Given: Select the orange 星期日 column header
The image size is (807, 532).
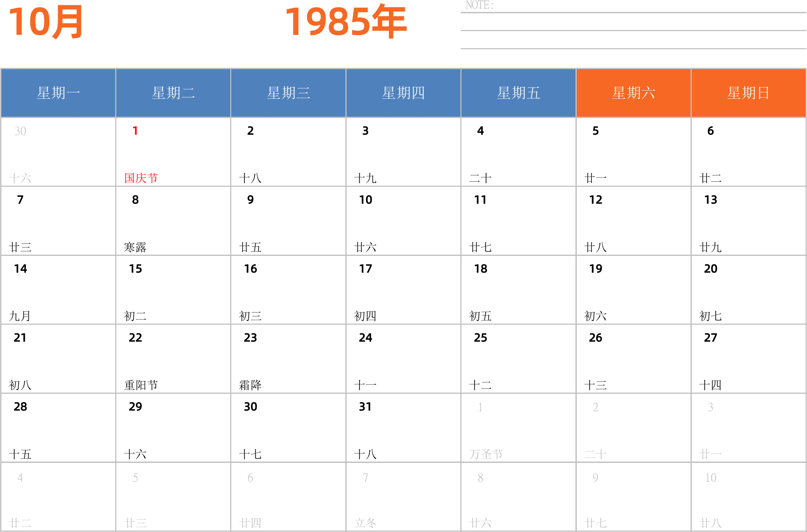Looking at the screenshot, I should coord(748,93).
